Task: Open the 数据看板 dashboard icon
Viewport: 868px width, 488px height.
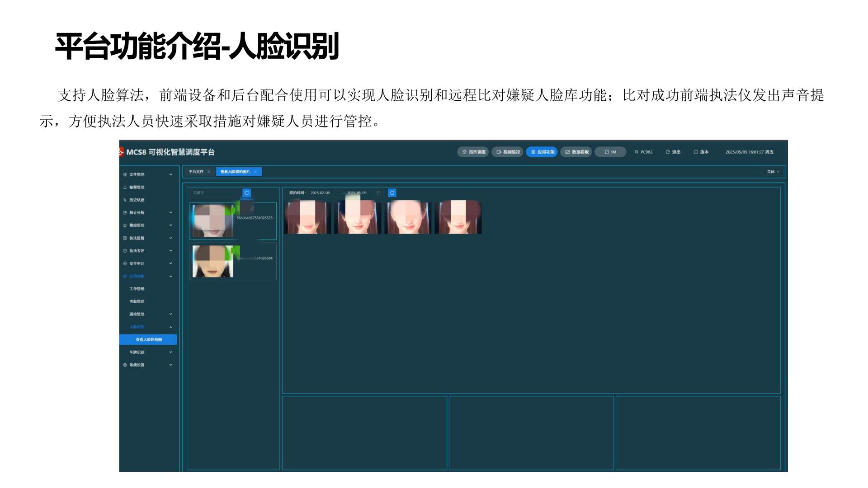Action: pos(567,152)
